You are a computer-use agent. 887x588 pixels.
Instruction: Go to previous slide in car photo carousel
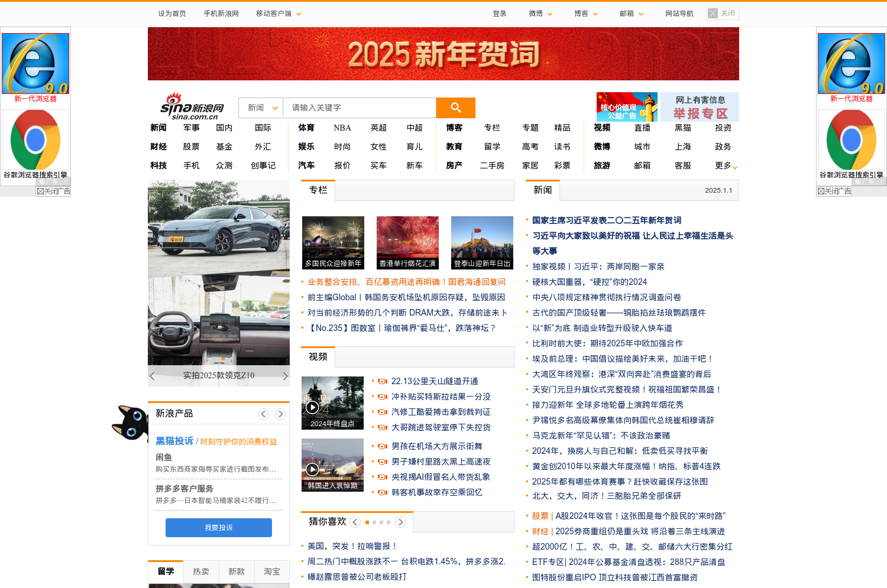point(153,376)
